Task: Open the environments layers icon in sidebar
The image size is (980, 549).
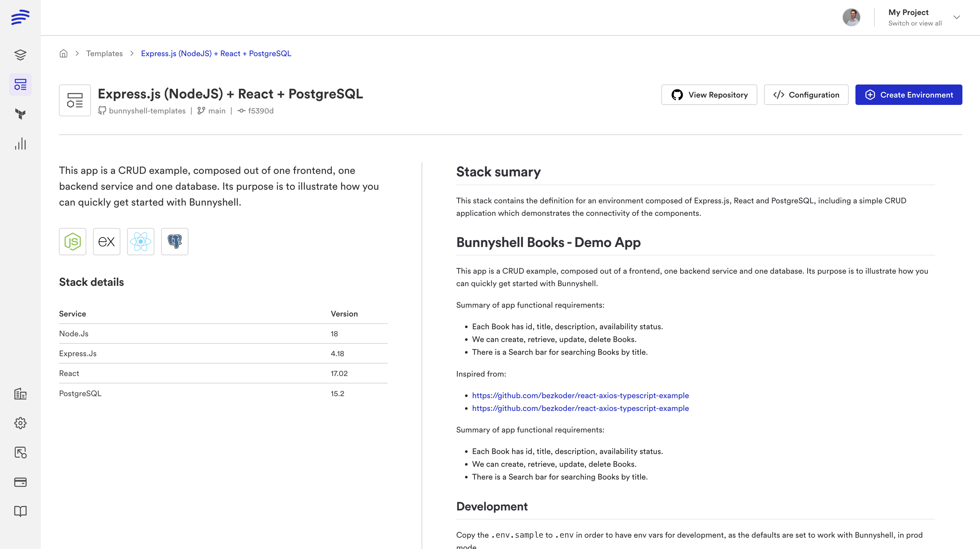Action: pos(20,55)
